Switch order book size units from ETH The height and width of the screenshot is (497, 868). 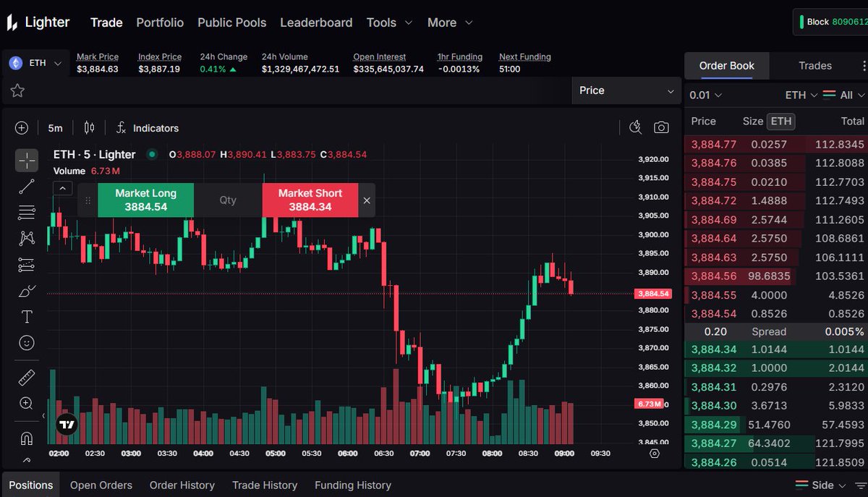pyautogui.click(x=781, y=121)
